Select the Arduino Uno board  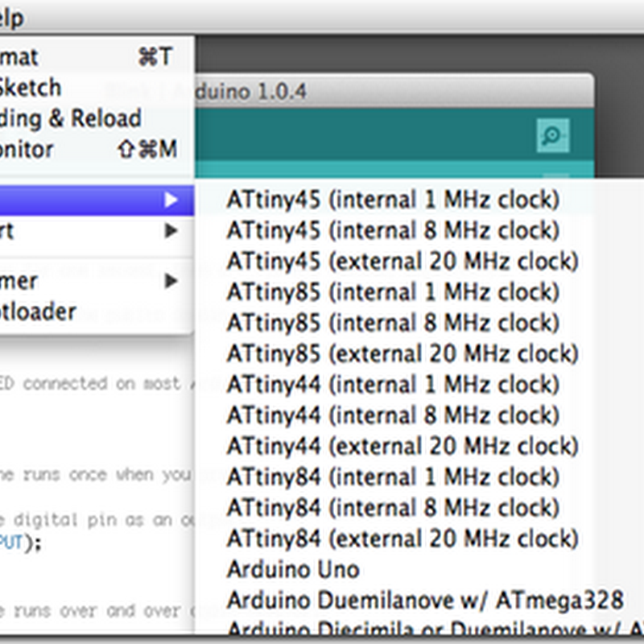click(x=292, y=569)
